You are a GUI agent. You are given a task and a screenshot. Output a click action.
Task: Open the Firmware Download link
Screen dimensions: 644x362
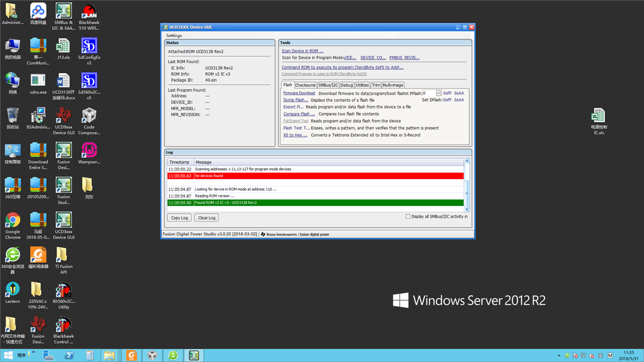(x=299, y=93)
